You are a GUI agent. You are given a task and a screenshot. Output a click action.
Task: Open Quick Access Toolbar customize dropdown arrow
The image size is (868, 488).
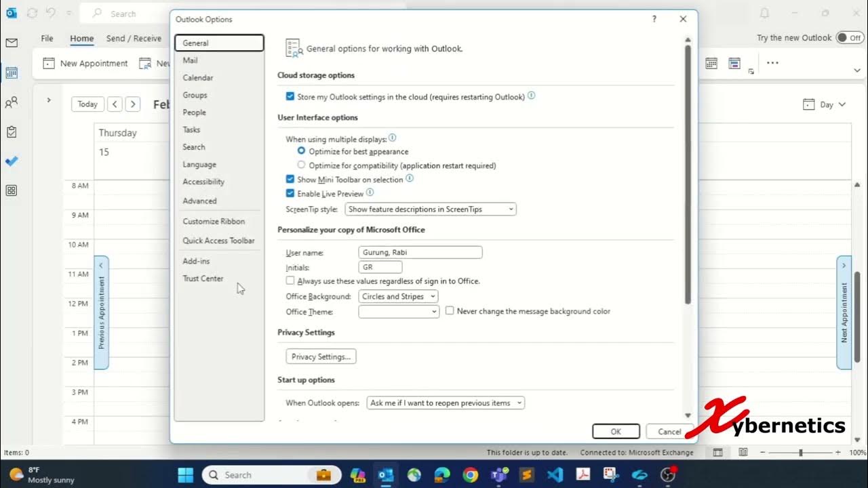tap(68, 14)
